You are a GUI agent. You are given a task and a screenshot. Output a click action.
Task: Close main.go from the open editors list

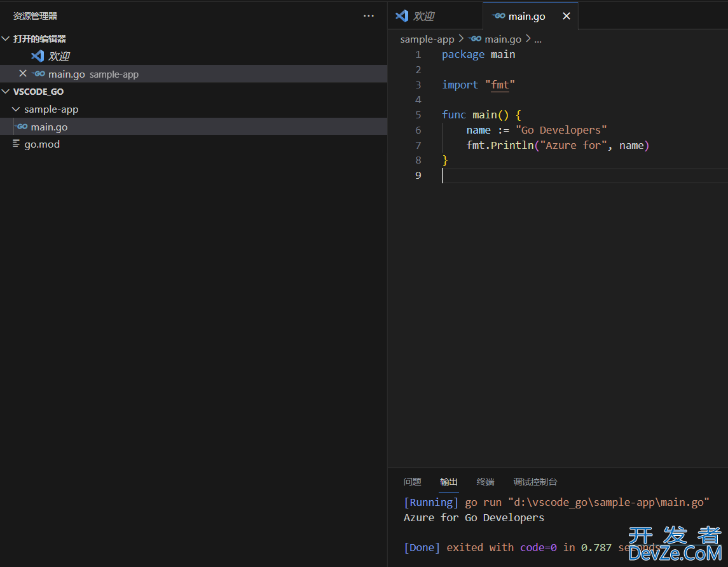[23, 73]
